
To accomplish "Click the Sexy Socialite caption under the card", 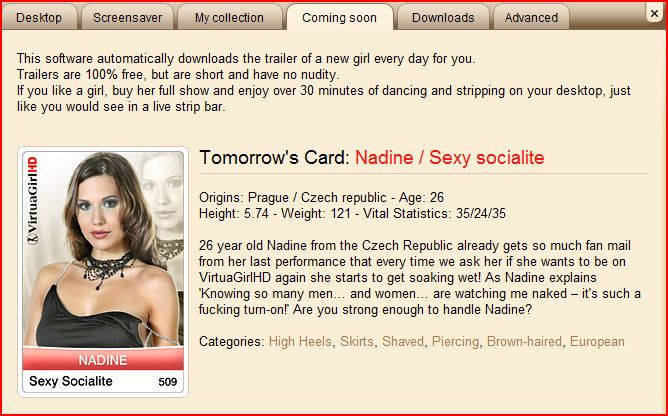I will pos(71,381).
